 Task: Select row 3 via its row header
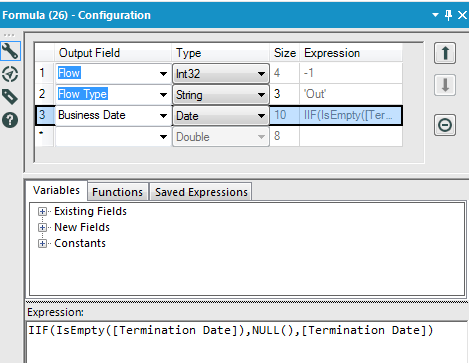(44, 115)
